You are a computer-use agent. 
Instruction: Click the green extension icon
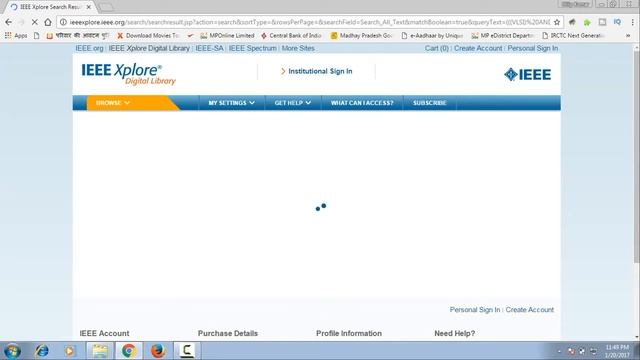pyautogui.click(x=587, y=22)
